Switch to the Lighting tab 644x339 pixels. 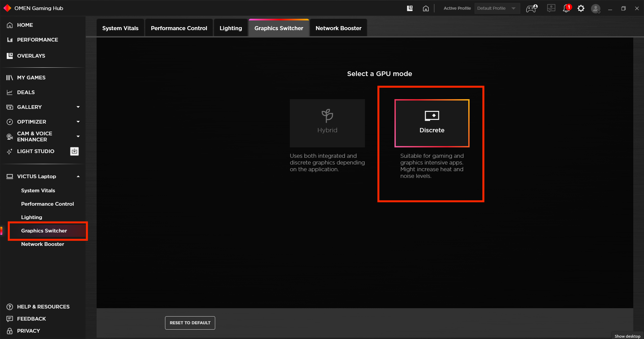231,28
